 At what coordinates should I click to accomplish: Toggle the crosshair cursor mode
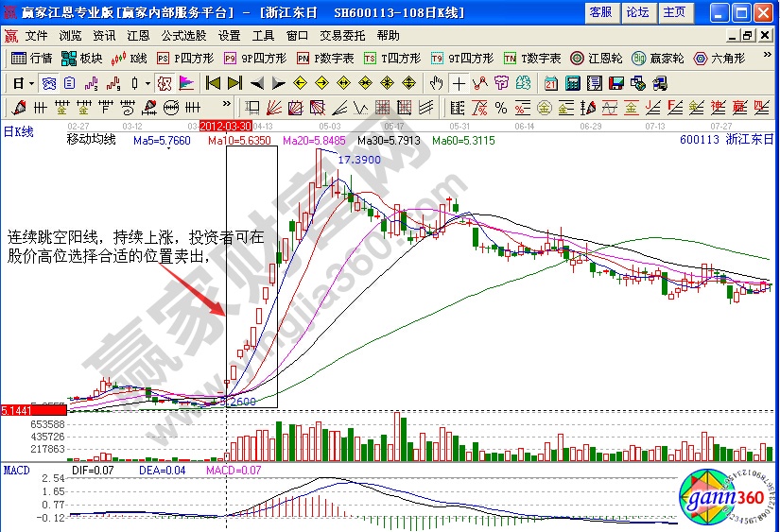click(459, 83)
